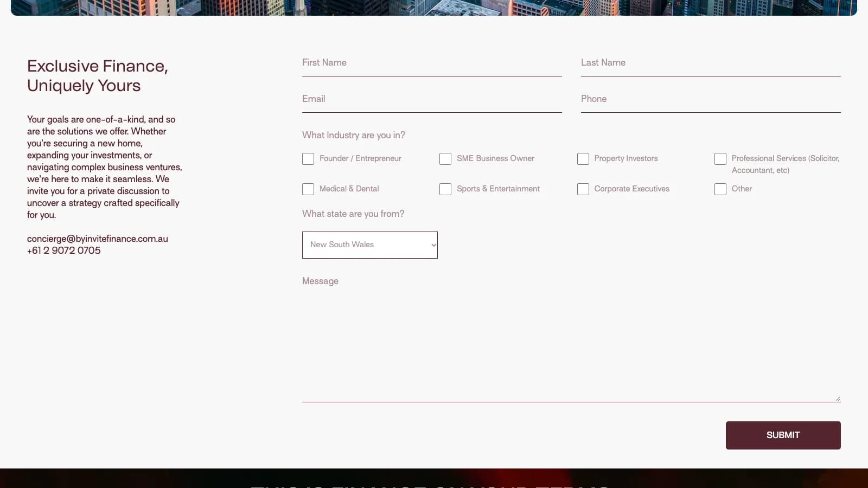Select the Other industry checkbox

tap(720, 189)
